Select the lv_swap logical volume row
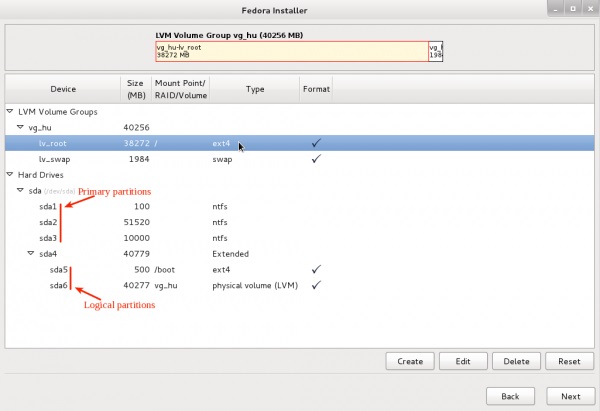This screenshot has height=411, width=600. 300,159
